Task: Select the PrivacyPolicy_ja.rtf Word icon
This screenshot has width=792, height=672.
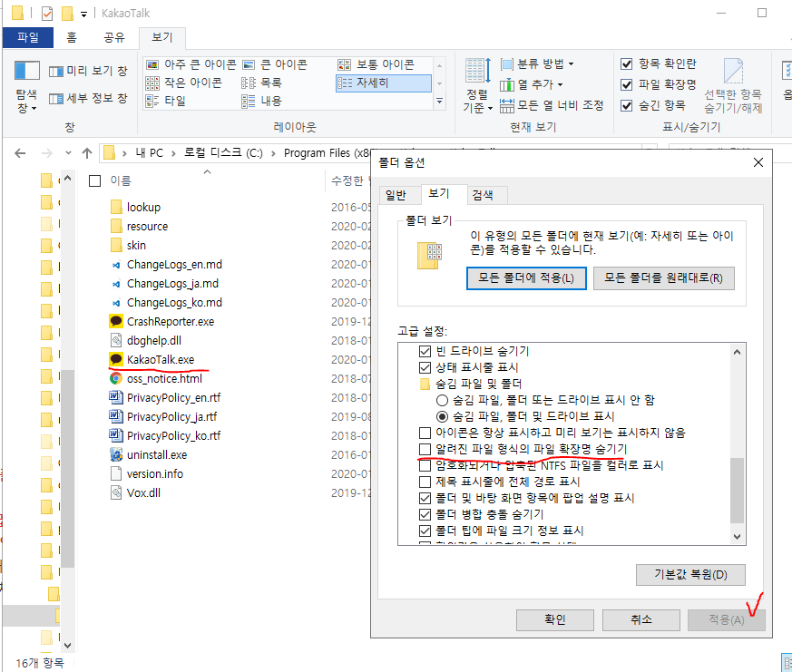Action: pos(116,416)
